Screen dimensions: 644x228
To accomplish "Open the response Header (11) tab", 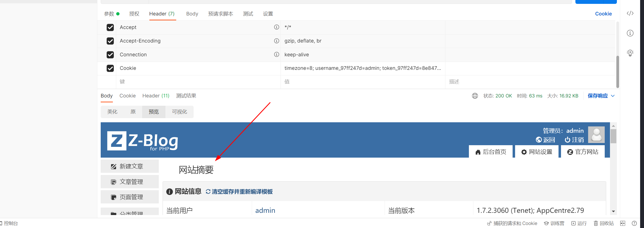I will 156,96.
